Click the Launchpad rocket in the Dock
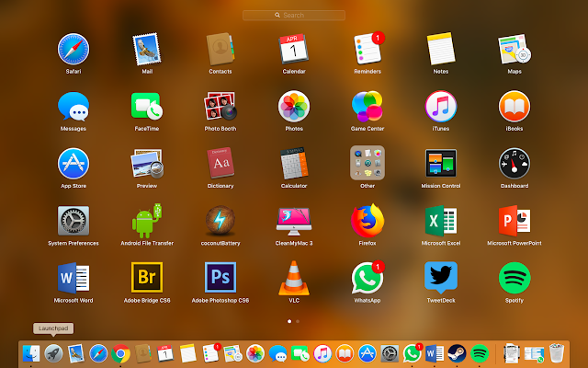588x368 pixels. (53, 353)
